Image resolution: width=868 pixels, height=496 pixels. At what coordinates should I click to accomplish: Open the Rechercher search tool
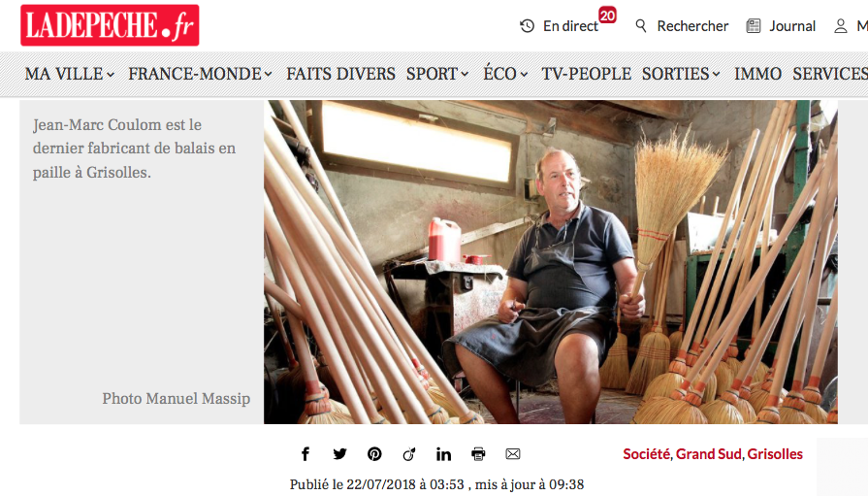682,26
